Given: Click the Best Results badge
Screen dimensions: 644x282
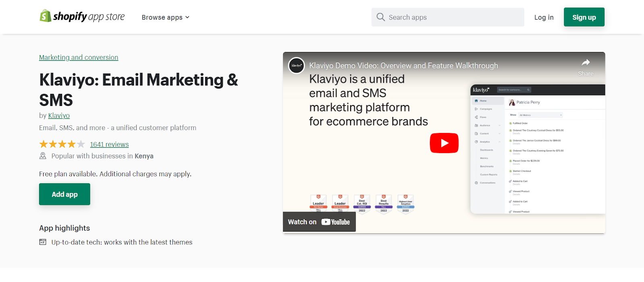Looking at the screenshot, I should pos(384,204).
